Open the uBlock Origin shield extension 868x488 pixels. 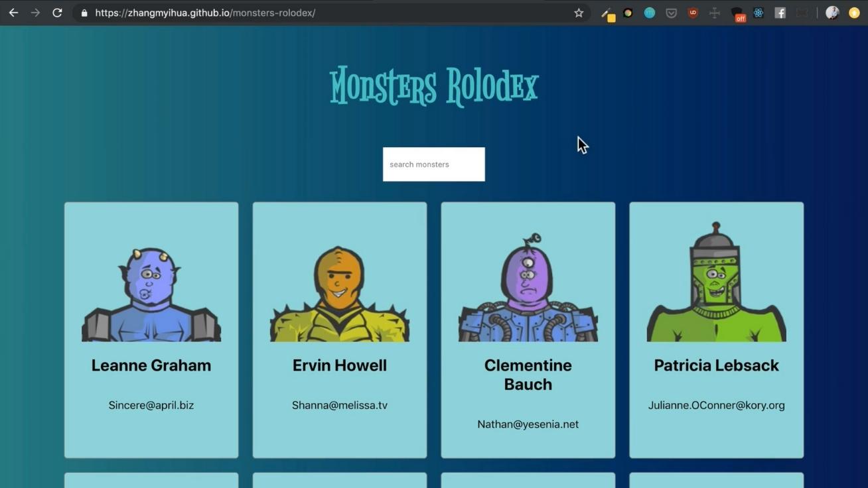[x=693, y=13]
